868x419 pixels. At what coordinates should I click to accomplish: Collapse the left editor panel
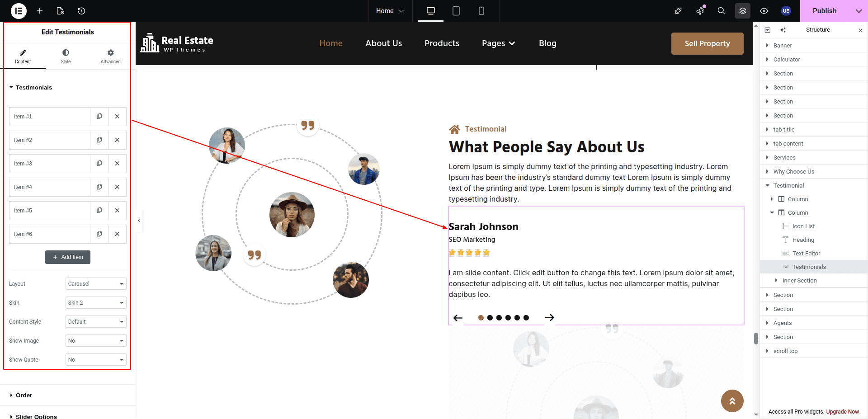(x=139, y=221)
